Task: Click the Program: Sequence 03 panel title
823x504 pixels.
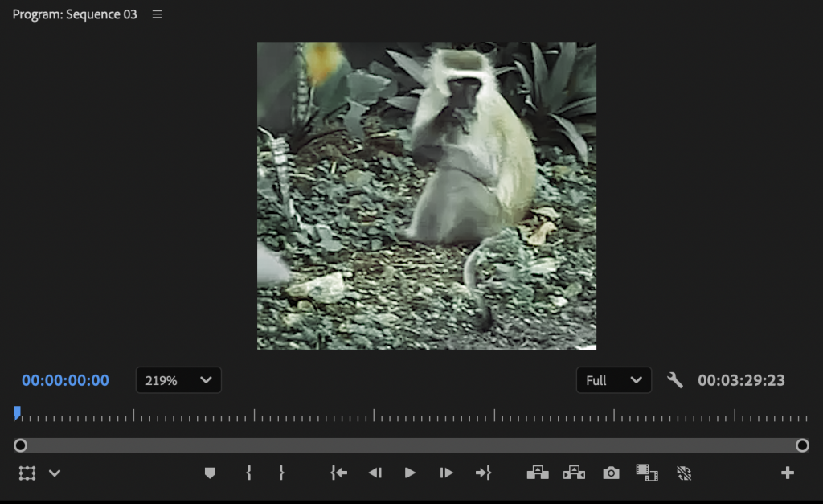Action: [x=75, y=14]
